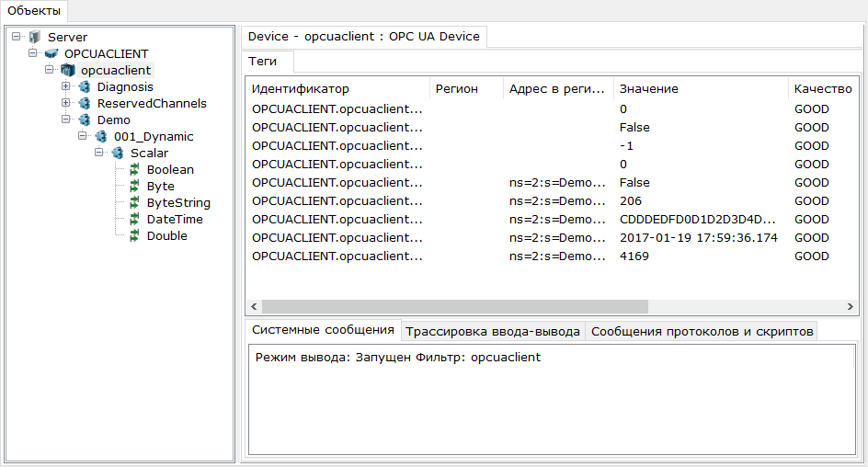The width and height of the screenshot is (868, 467).
Task: Collapse the 001_Dynamic node
Action: click(83, 136)
